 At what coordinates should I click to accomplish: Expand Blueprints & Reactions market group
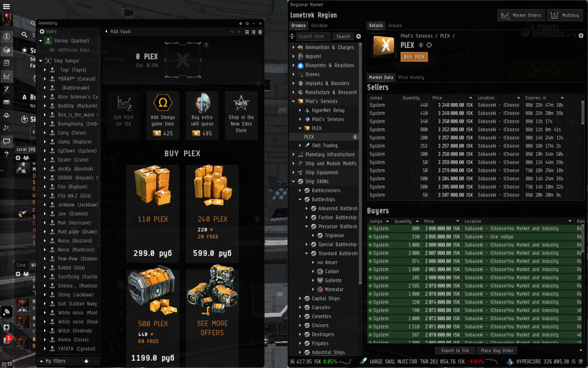tap(294, 65)
